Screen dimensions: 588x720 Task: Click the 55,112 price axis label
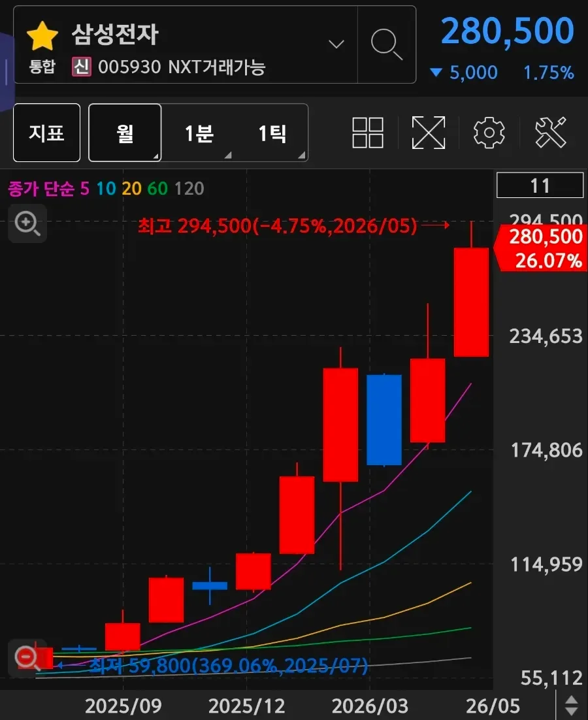click(x=551, y=678)
